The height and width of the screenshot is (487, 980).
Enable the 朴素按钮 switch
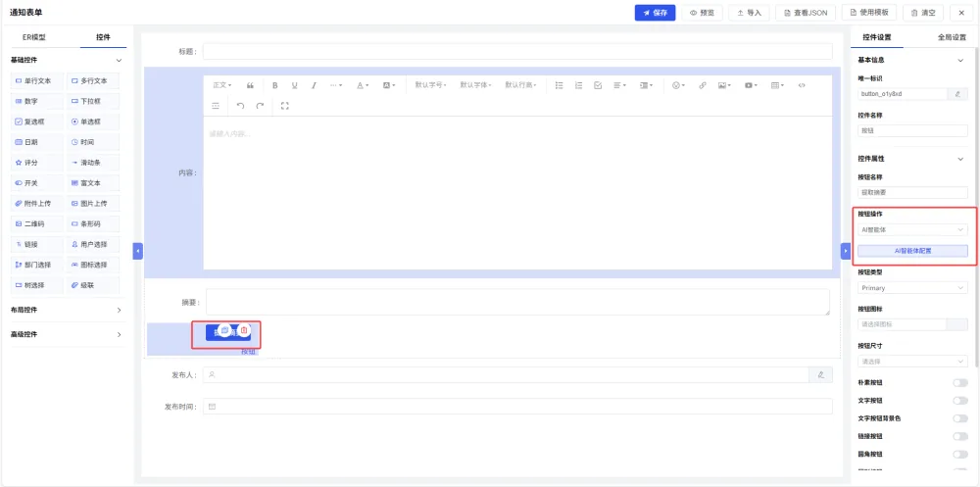click(x=960, y=382)
